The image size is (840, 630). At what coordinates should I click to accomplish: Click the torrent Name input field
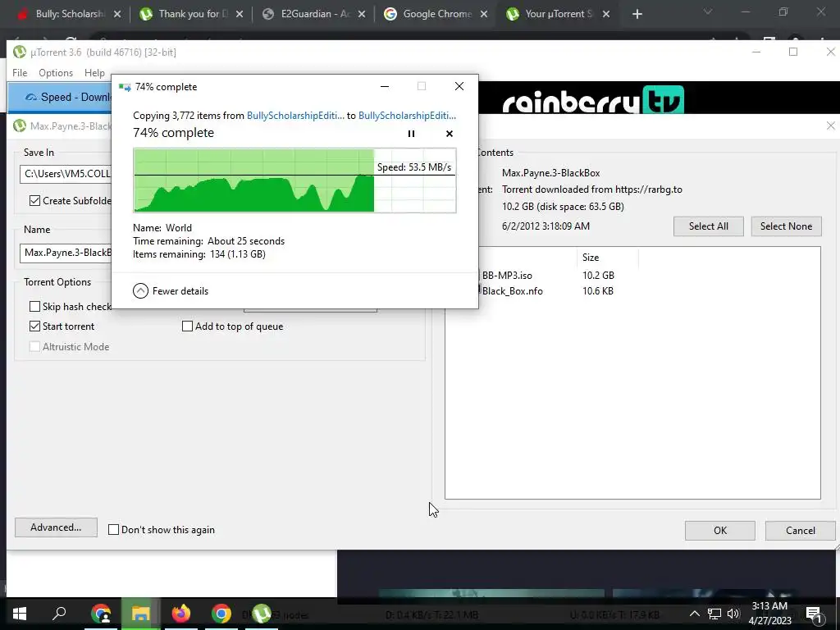pyautogui.click(x=66, y=253)
